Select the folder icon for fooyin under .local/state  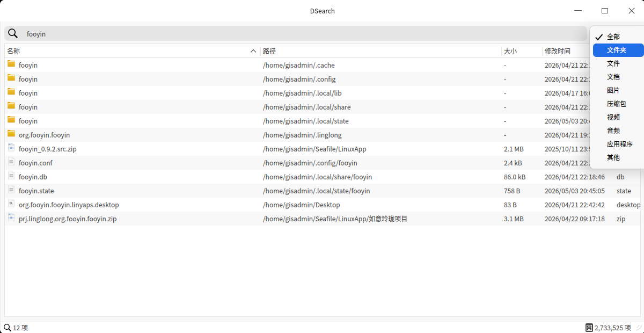[x=11, y=120]
